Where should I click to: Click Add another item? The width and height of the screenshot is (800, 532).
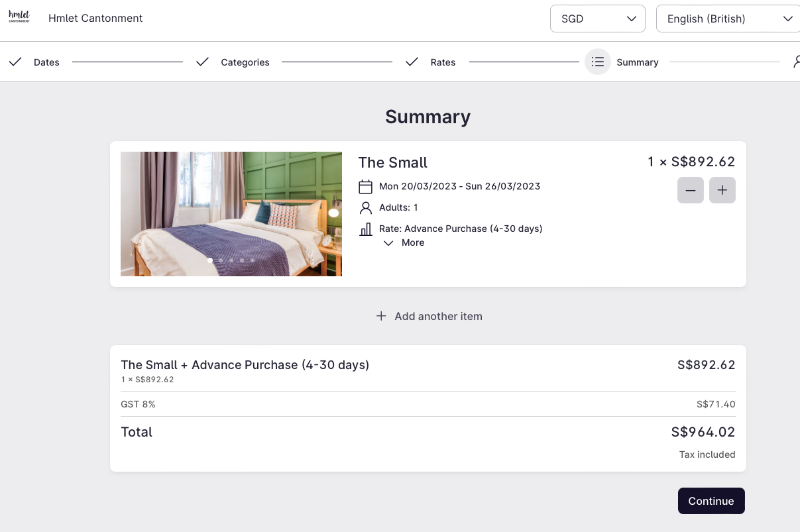429,317
